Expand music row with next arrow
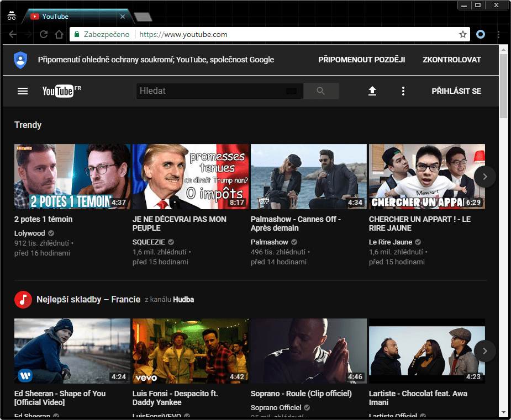This screenshot has width=511, height=420. (x=485, y=351)
